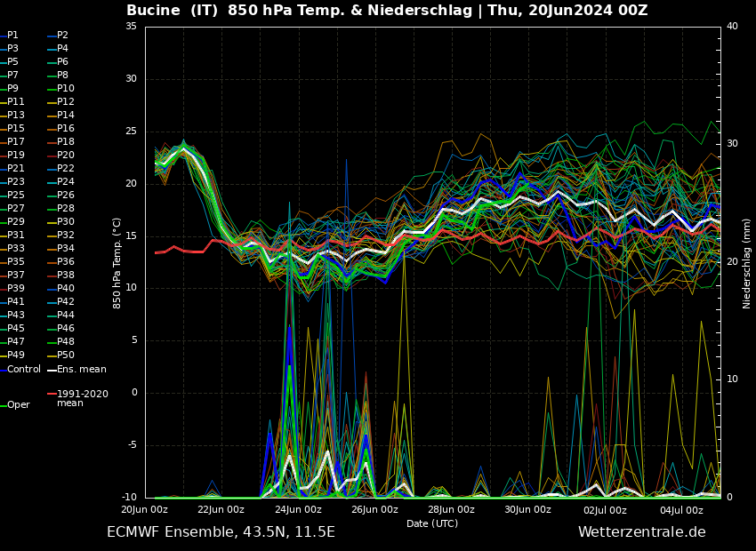This screenshot has height=551, width=756.
Task: Click precipitation axis value 10
Action: tap(732, 379)
